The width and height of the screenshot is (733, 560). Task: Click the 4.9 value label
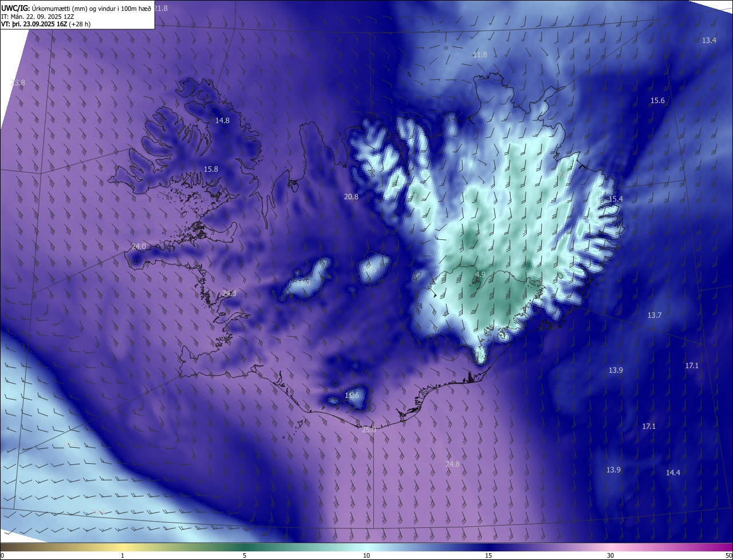480,275
